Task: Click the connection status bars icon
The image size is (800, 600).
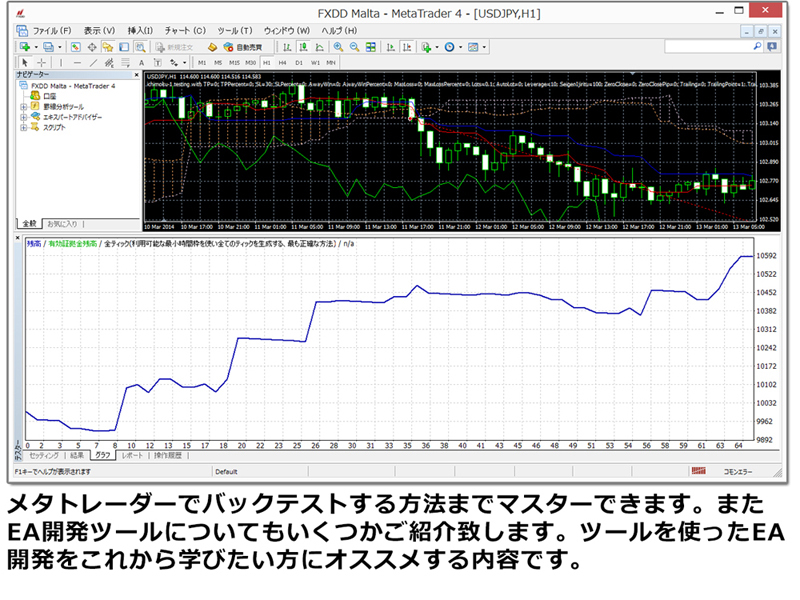Action: (698, 471)
